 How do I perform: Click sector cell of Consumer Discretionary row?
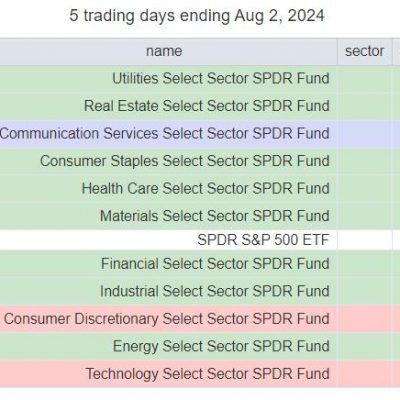tap(365, 319)
